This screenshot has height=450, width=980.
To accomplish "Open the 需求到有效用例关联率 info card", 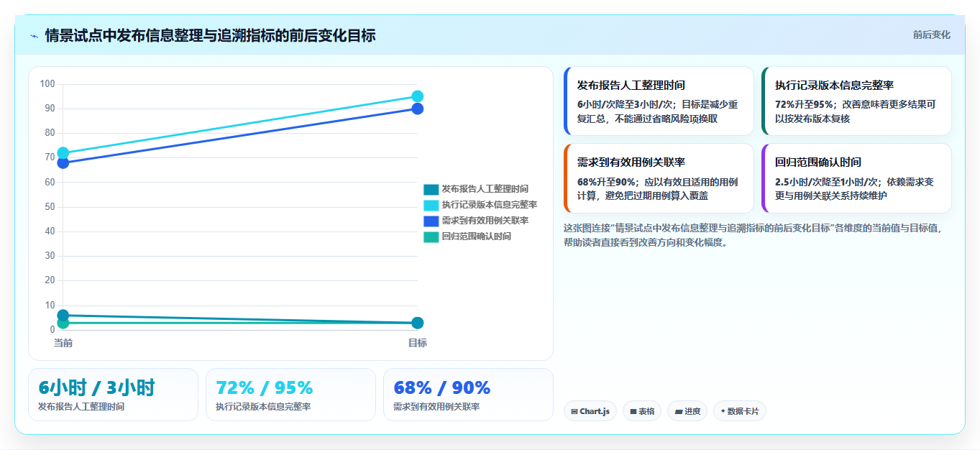I will pos(659,178).
